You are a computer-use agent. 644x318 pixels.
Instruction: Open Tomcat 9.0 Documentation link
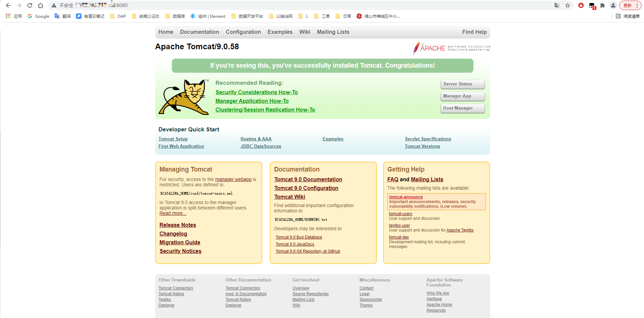tap(308, 180)
